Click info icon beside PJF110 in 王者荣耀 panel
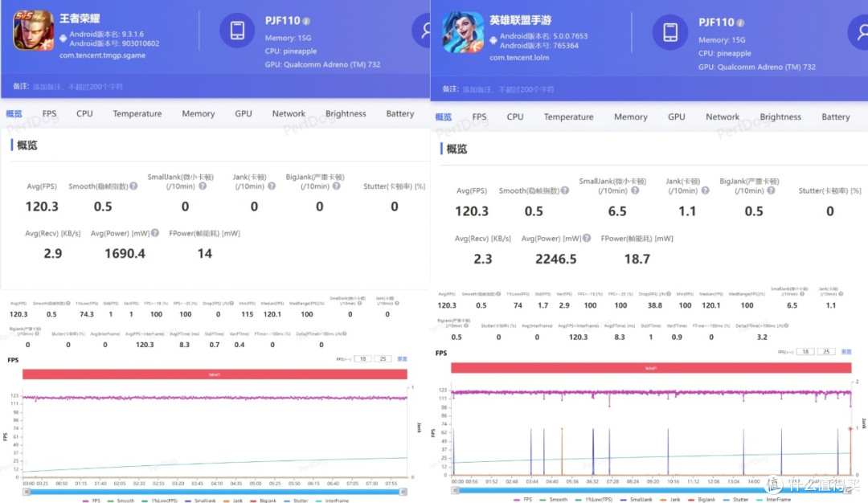The width and height of the screenshot is (868, 503). point(306,21)
